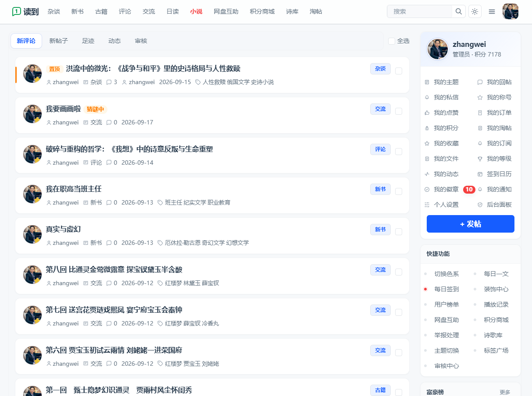Click the 厄休拉·勒古恩 tag
This screenshot has width=532, height=396.
point(182,243)
